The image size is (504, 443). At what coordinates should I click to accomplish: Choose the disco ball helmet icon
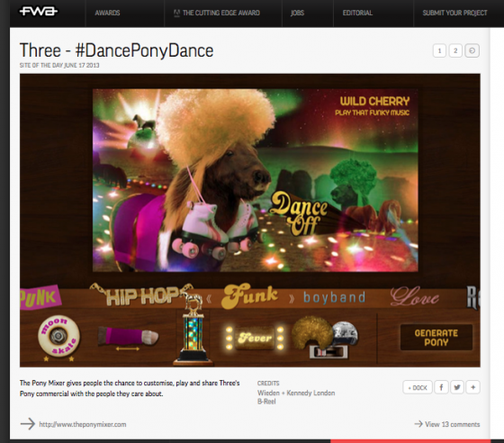[346, 333]
